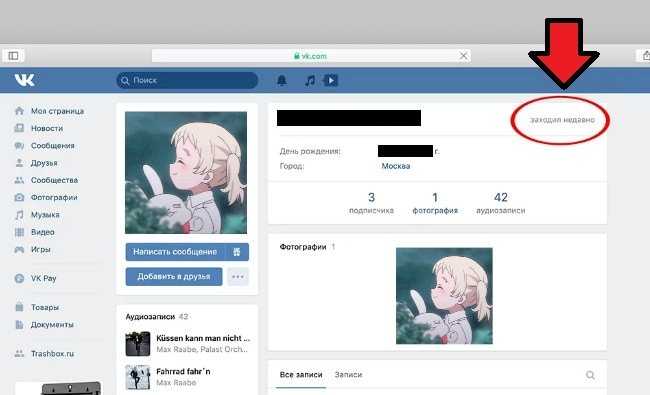The width and height of the screenshot is (650, 395).
Task: Open Сообщения in sidebar
Action: [x=53, y=146]
